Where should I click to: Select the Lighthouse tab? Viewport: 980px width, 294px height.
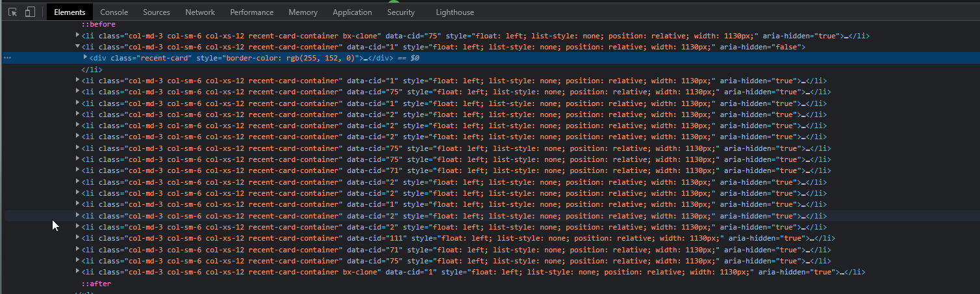click(x=455, y=12)
